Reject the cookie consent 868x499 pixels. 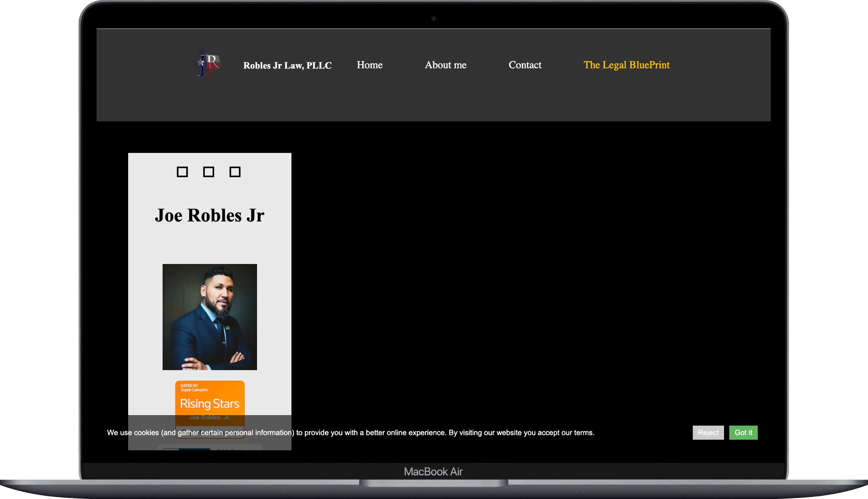tap(708, 433)
